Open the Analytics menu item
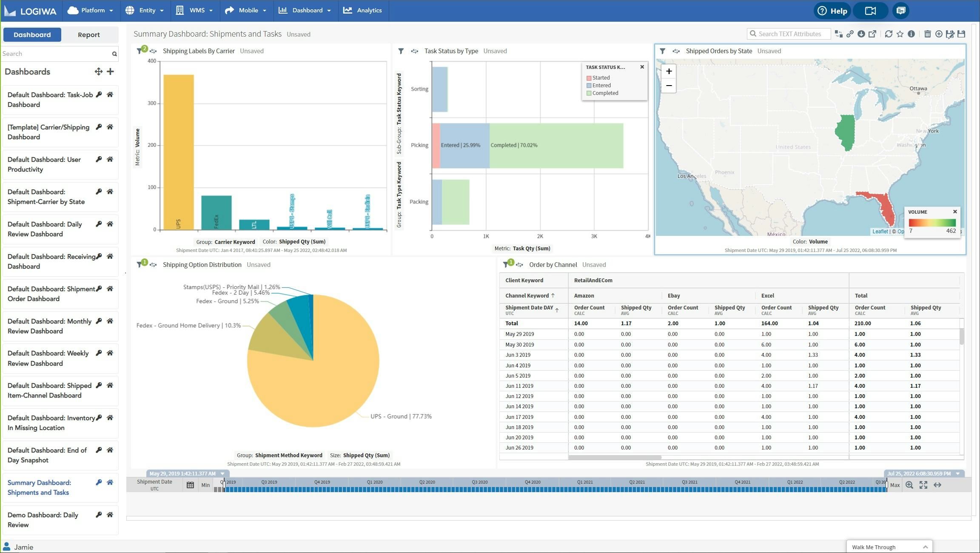This screenshot has height=553, width=980. 363,10
